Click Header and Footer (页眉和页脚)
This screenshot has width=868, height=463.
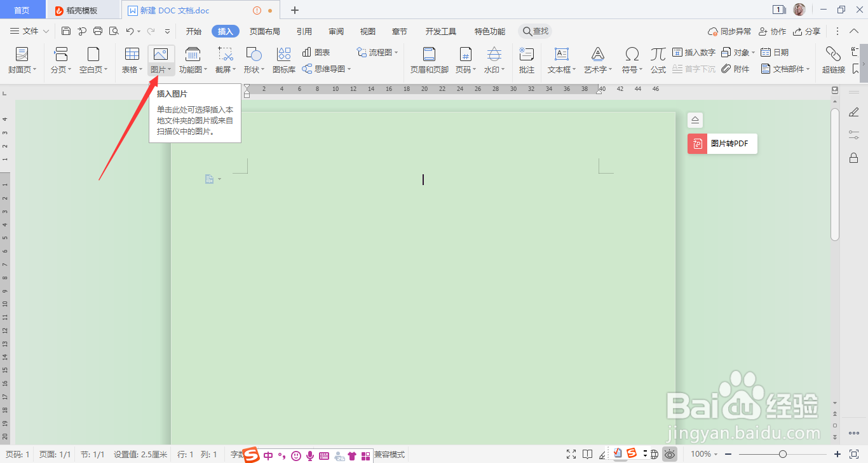(x=430, y=60)
